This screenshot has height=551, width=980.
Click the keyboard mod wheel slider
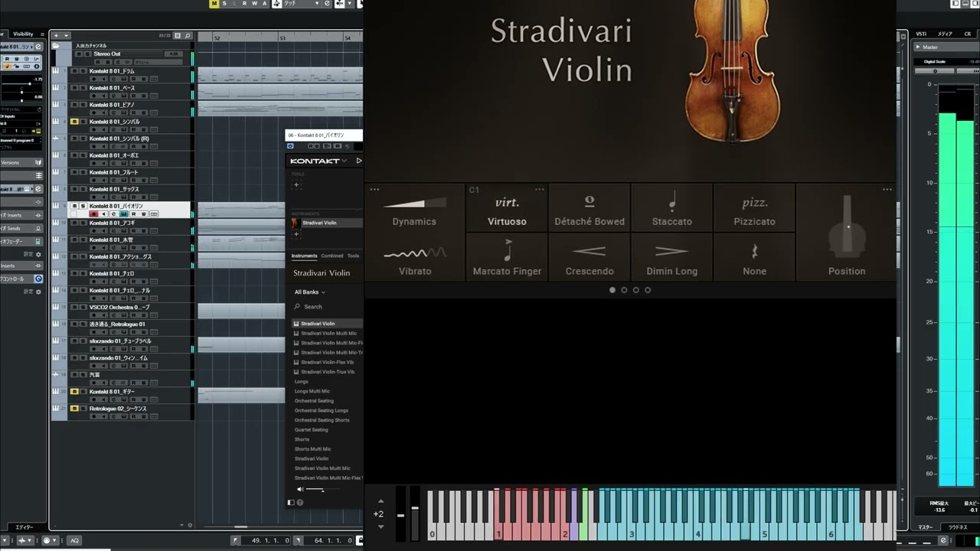pyautogui.click(x=415, y=514)
